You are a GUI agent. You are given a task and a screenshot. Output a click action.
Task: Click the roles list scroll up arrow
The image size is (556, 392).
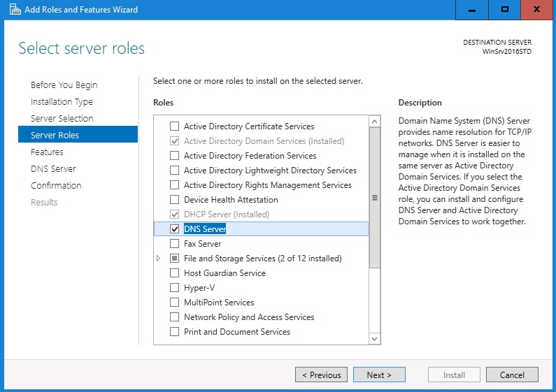pos(374,122)
